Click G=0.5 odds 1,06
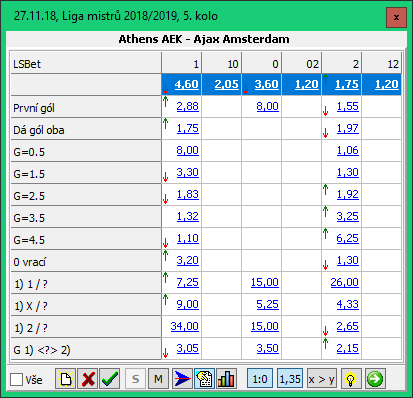The height and width of the screenshot is (398, 413). click(348, 150)
